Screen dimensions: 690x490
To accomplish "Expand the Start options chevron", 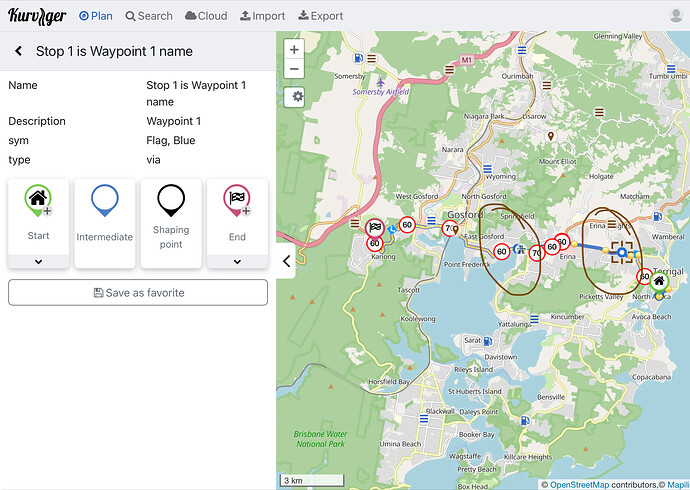I will tap(38, 261).
